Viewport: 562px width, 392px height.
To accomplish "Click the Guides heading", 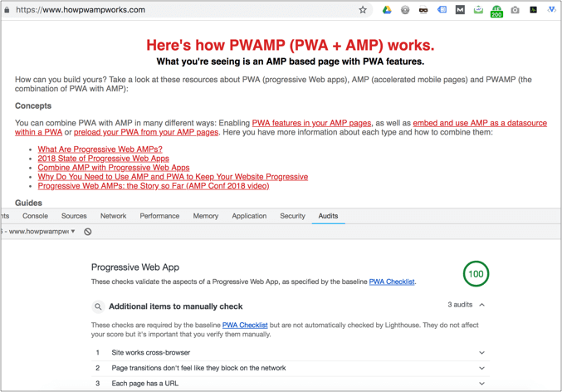I will (28, 203).
